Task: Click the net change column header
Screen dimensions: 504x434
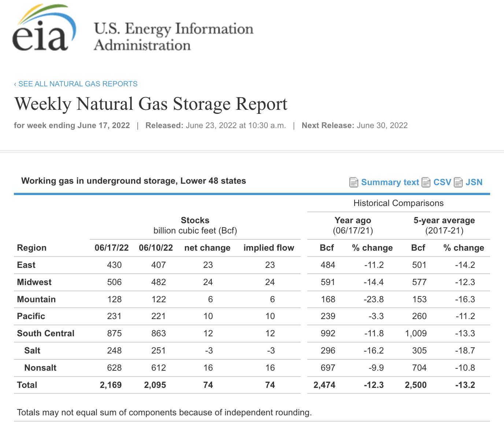Action: (207, 248)
